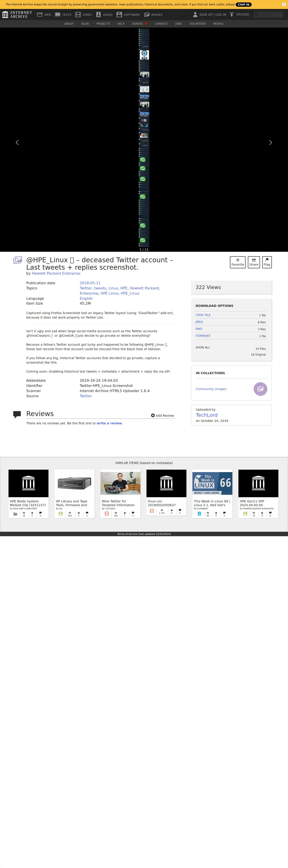Go to next image with right chevron
The width and height of the screenshot is (288, 868).
[271, 143]
